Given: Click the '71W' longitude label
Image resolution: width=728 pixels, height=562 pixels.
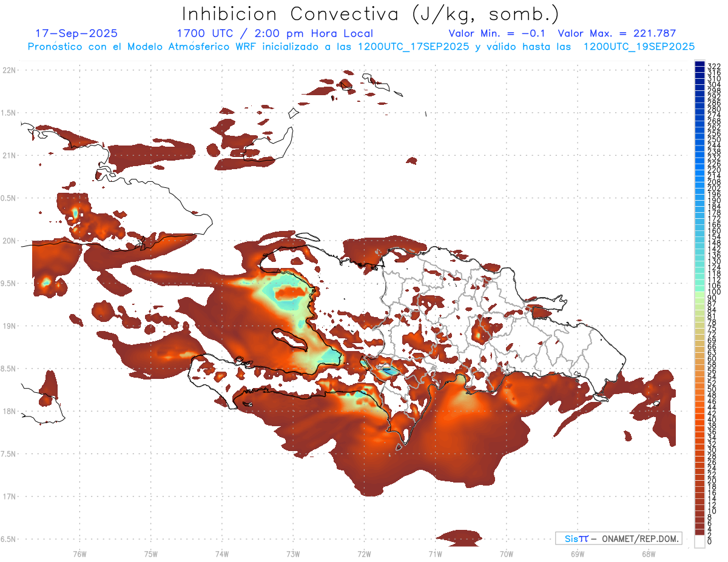Looking at the screenshot, I should click(x=435, y=553).
